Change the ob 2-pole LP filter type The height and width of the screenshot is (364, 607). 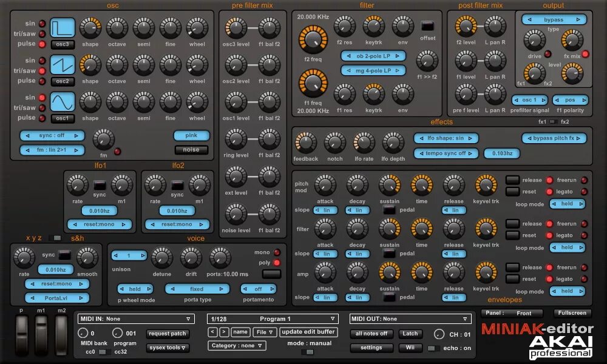373,56
